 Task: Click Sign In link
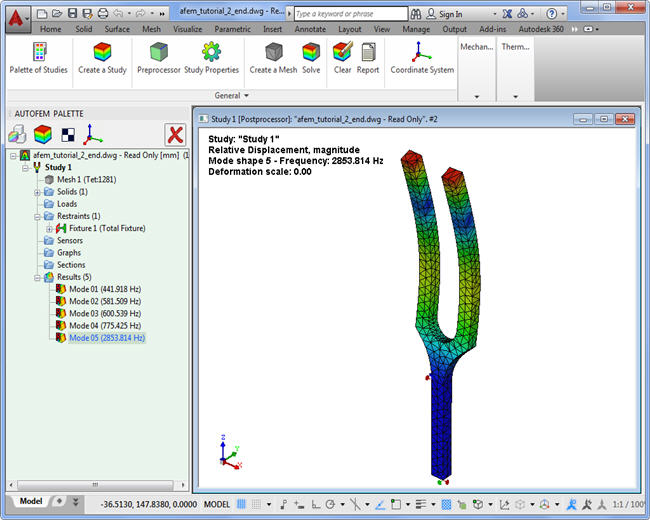coord(451,14)
